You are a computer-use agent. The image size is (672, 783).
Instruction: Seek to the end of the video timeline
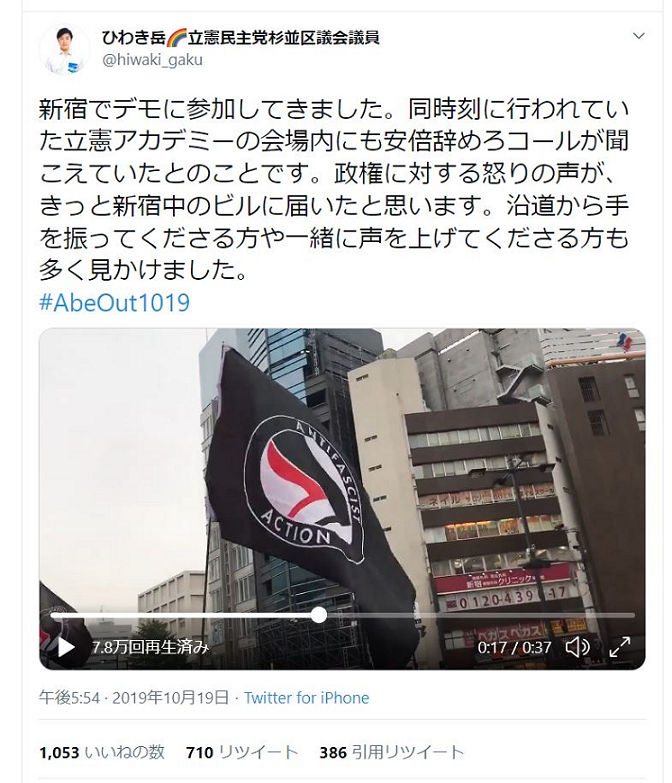(633, 615)
